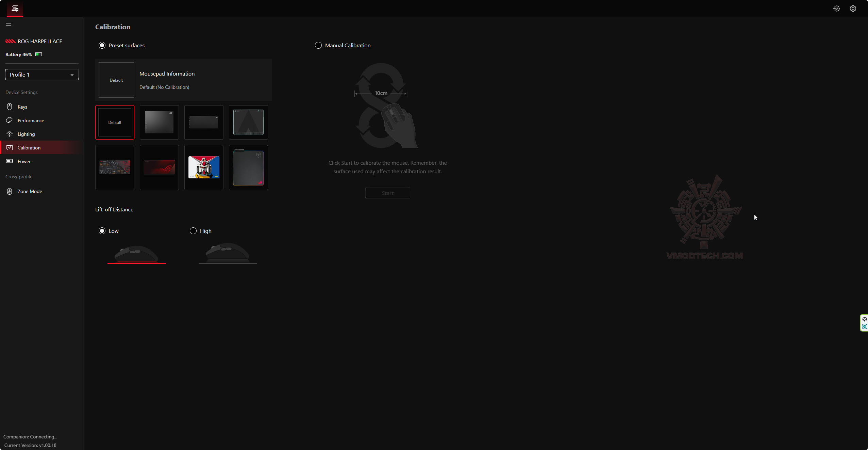Open Performance via its gauge icon

coord(10,120)
